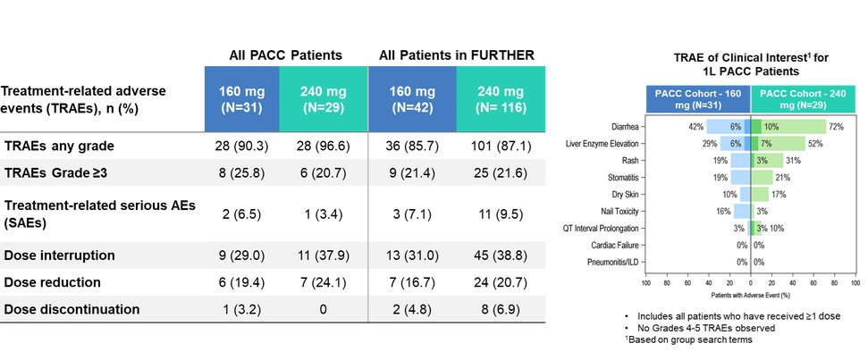Click the Liver Enzyme Elevation 52% bar
868x360 pixels.
(783, 144)
